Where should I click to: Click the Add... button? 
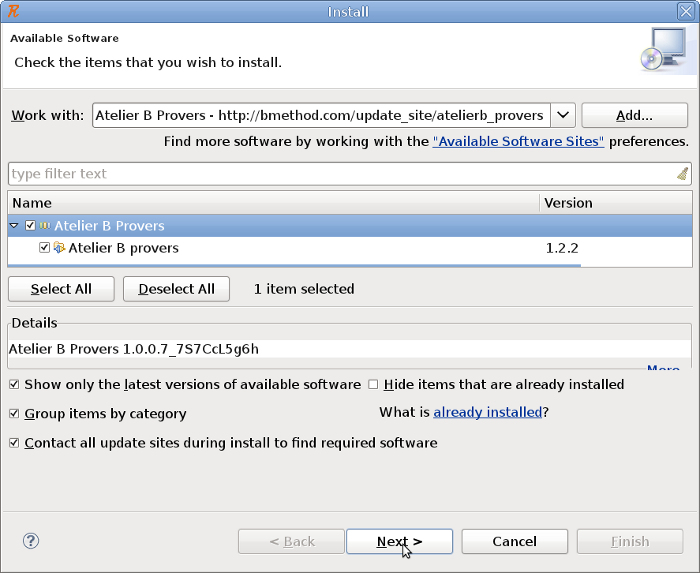pos(634,115)
